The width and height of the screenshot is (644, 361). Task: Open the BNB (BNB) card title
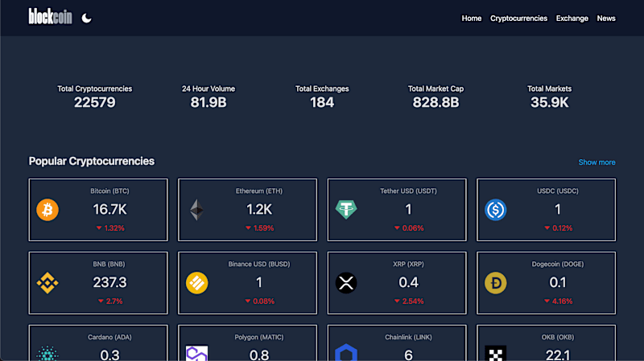coord(109,264)
